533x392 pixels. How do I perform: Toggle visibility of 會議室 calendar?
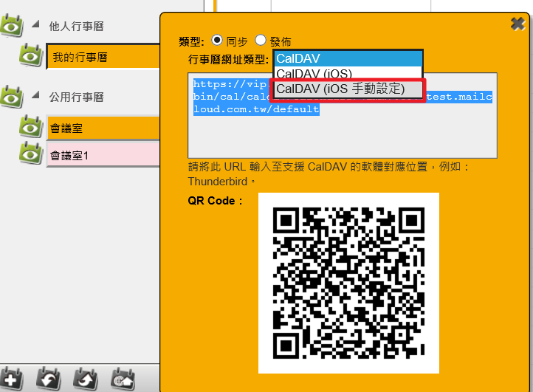tap(31, 126)
